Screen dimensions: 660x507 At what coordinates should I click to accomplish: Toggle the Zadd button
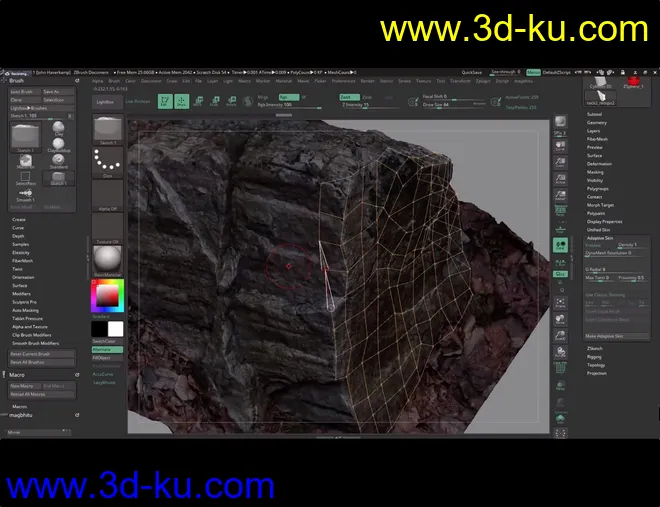click(349, 97)
